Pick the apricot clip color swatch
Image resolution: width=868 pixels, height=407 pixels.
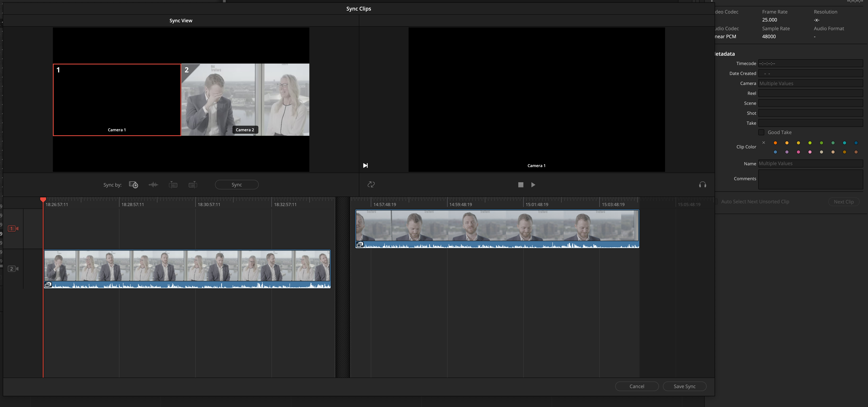pyautogui.click(x=787, y=143)
